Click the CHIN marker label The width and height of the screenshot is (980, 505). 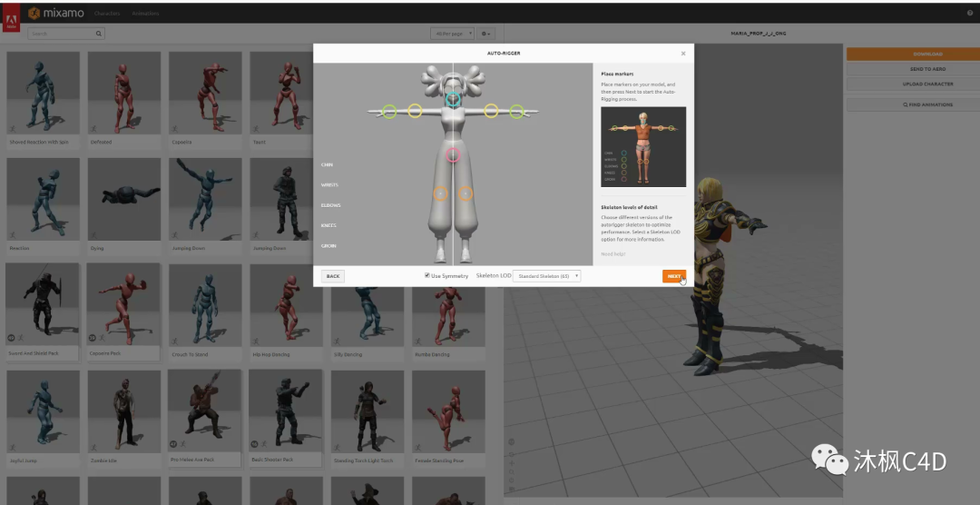pyautogui.click(x=327, y=165)
